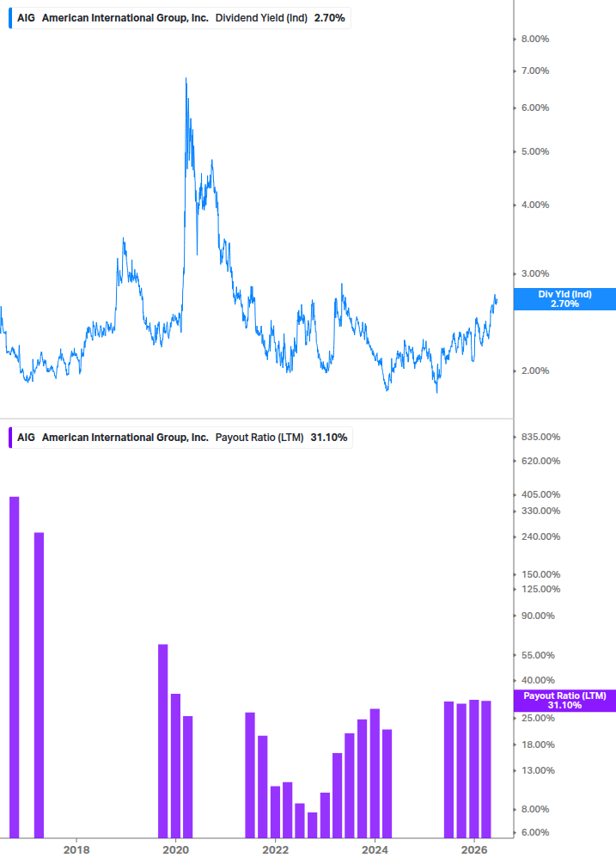Click the 150.00% payout ratio axis label
616x864 pixels.
pyautogui.click(x=540, y=575)
